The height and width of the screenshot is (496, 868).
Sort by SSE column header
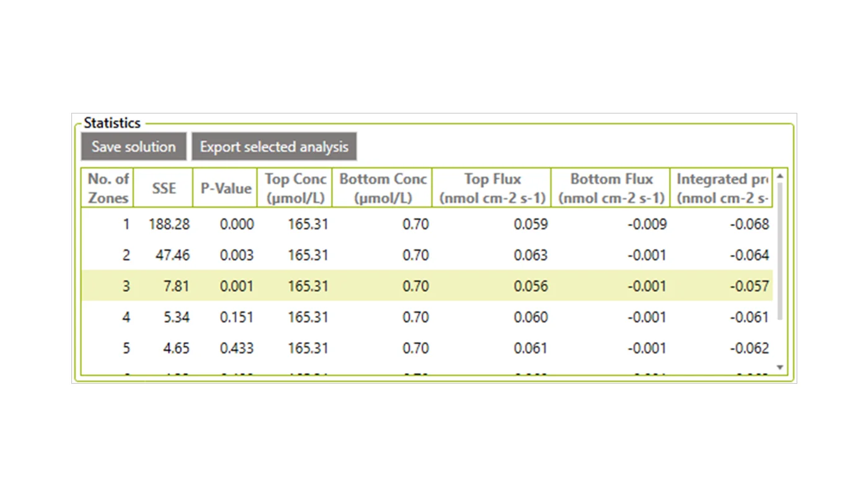click(x=164, y=188)
